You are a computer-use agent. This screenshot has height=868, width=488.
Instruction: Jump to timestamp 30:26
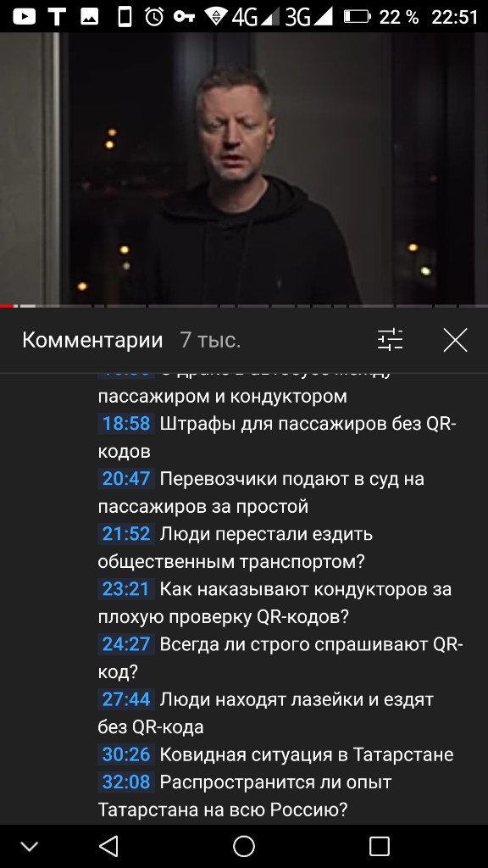(x=126, y=754)
